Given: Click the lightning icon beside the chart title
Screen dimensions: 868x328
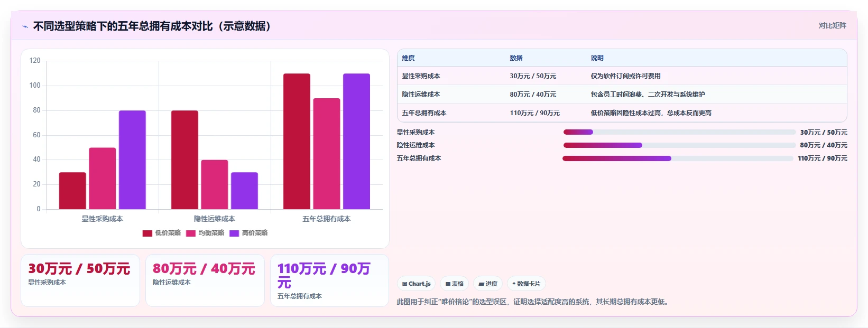Looking at the screenshot, I should 25,26.
